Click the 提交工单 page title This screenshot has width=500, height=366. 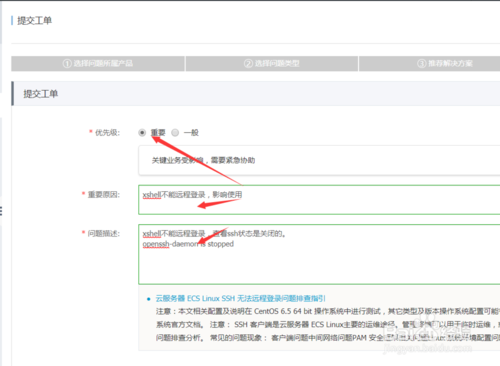click(34, 21)
